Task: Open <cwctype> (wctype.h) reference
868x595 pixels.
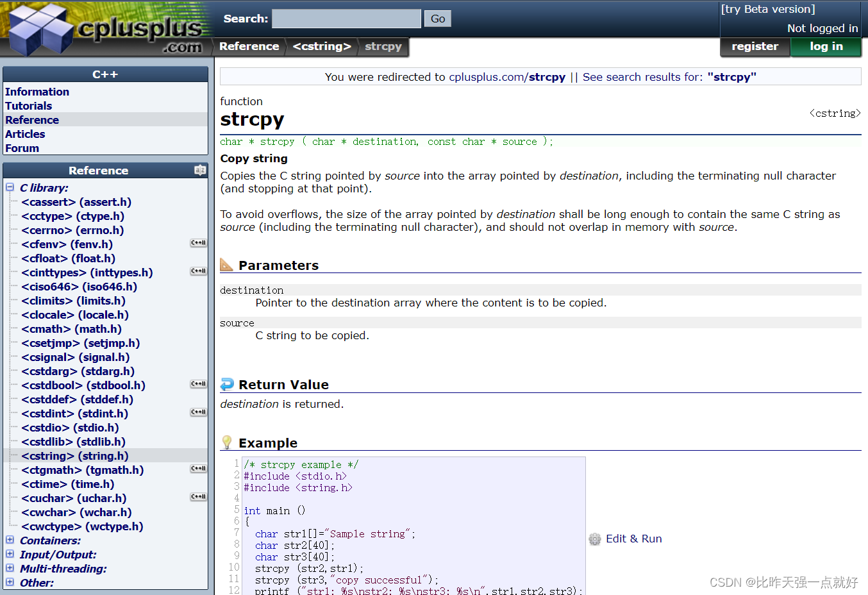Action: 83,526
